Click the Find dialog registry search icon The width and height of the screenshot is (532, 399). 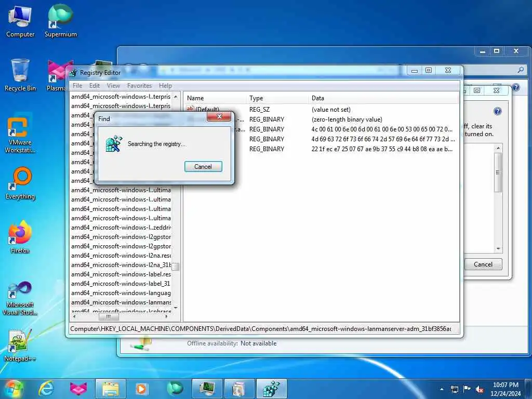114,144
